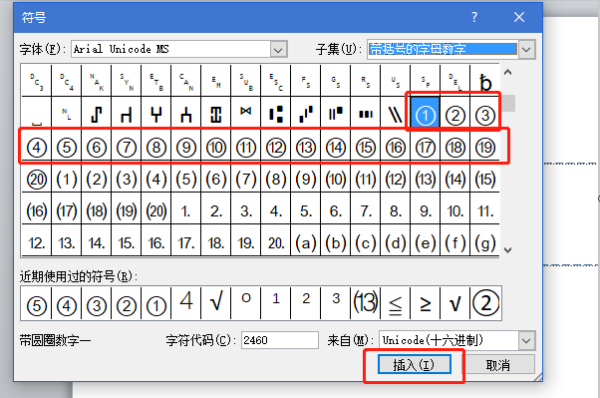The image size is (600, 398).
Task: Close the 符号 dialog
Action: pos(519,17)
